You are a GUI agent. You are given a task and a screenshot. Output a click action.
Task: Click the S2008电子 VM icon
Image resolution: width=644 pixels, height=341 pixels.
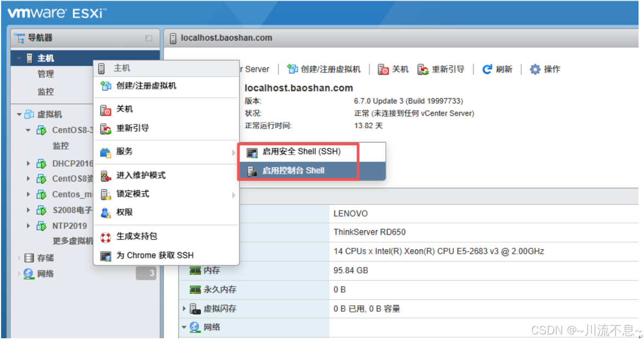click(x=42, y=211)
